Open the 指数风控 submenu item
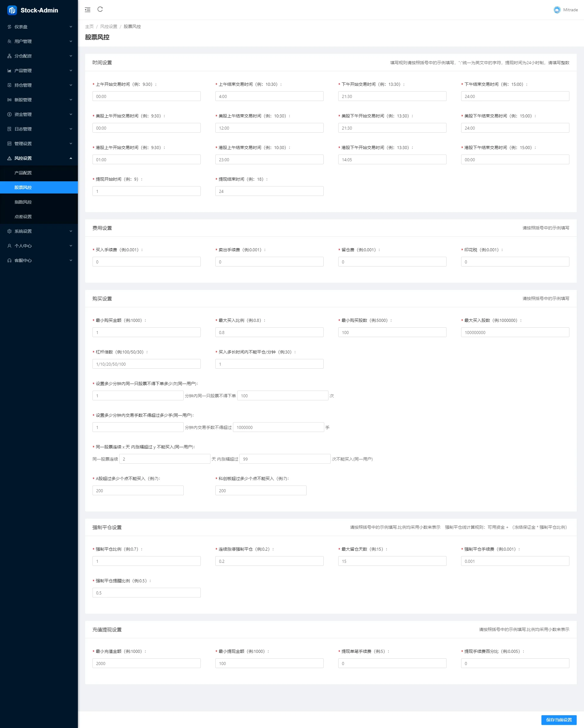Screen dimensions: 584x728 (23, 202)
